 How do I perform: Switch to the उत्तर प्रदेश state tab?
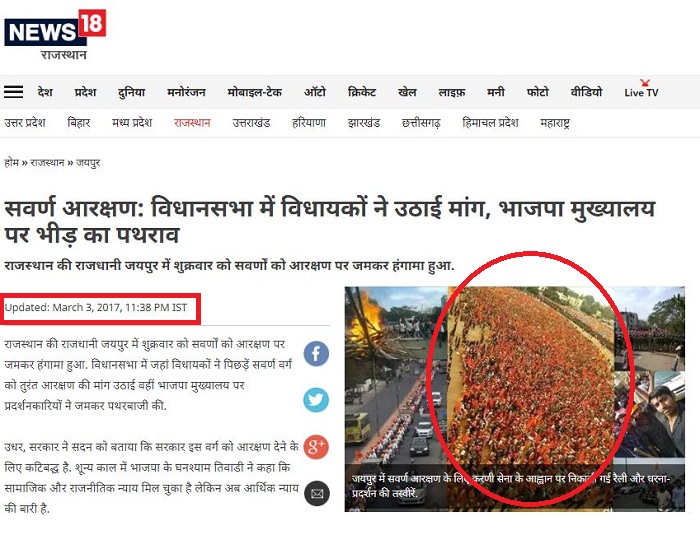(25, 122)
